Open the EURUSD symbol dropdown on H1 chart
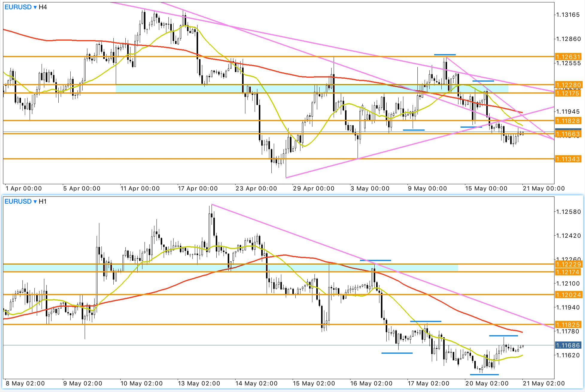 [21, 201]
